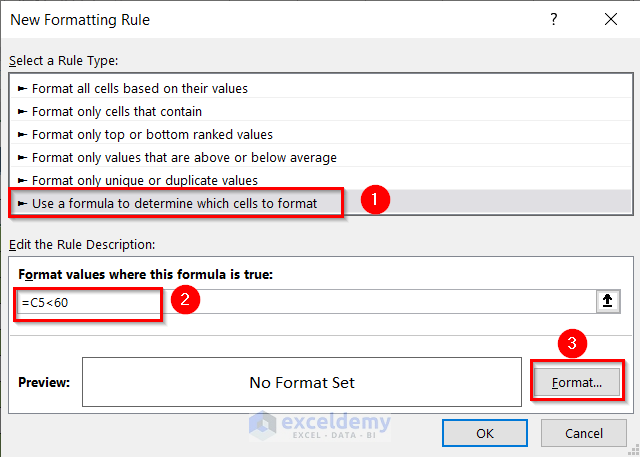Choose 'Format only top or bottom ranked values'

[152, 134]
